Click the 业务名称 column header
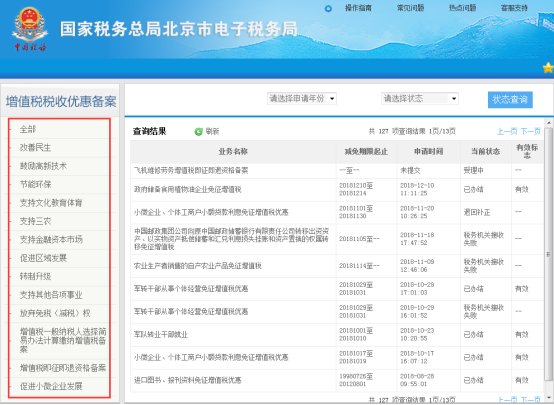This screenshot has height=405, width=554. (x=233, y=152)
